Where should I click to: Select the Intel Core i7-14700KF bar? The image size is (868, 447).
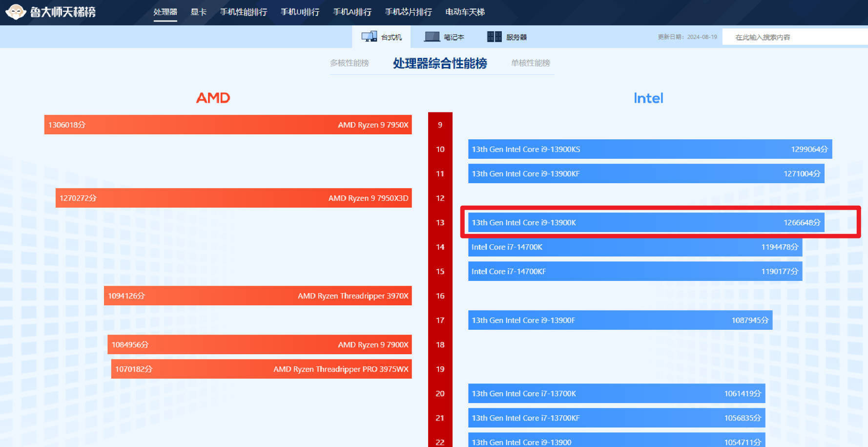click(x=635, y=271)
